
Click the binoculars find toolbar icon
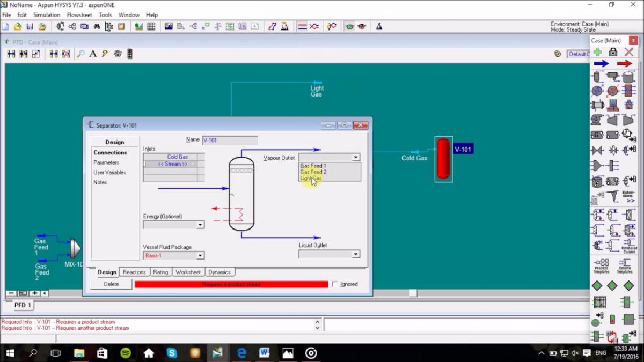(x=97, y=26)
